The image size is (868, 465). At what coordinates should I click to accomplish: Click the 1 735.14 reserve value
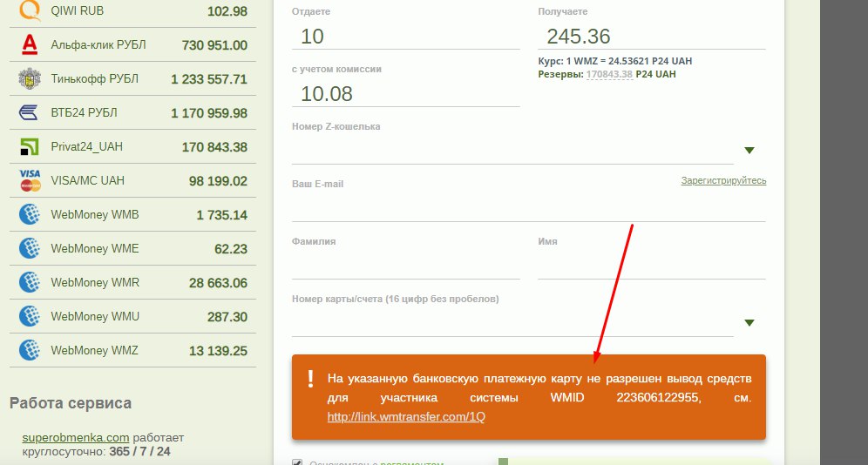(x=222, y=215)
